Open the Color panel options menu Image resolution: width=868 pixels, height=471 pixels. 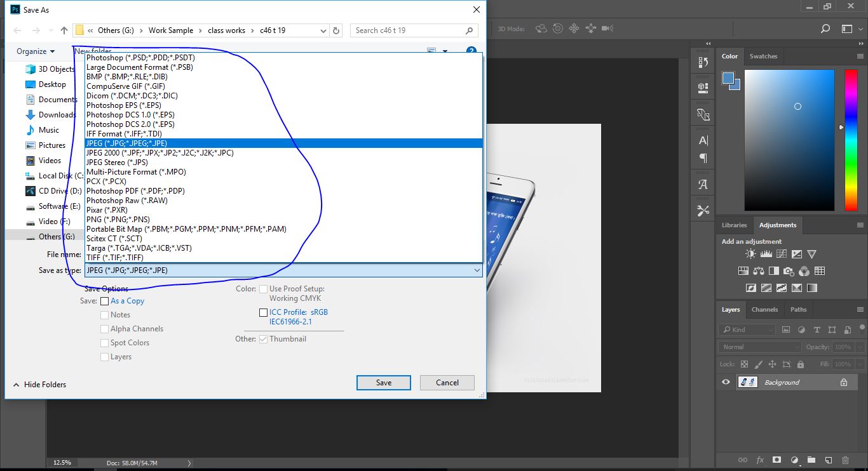point(860,56)
